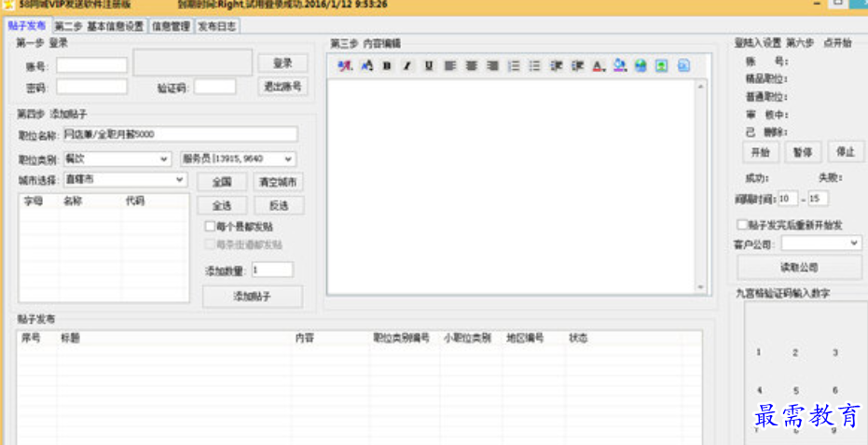The image size is (868, 445).
Task: Click the 添加贴子 button
Action: tap(252, 296)
